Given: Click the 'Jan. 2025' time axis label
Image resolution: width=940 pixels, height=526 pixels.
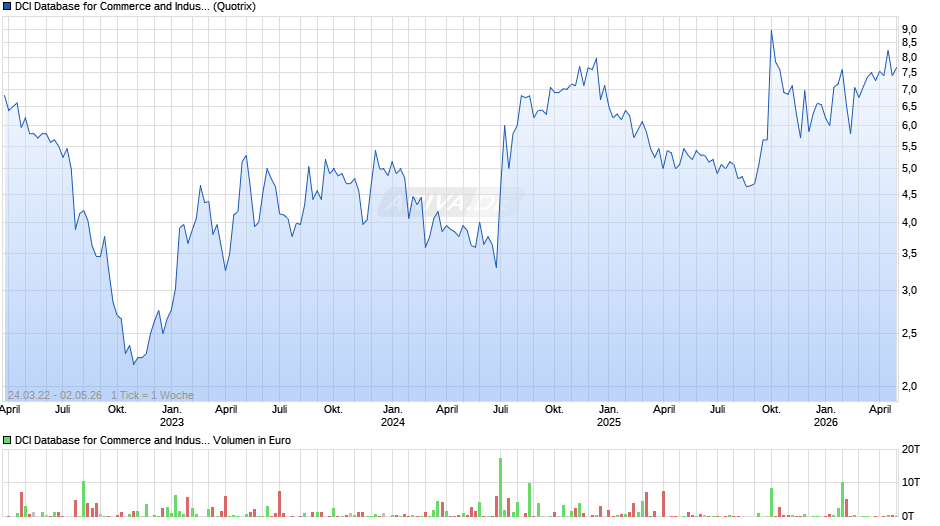Looking at the screenshot, I should [608, 416].
